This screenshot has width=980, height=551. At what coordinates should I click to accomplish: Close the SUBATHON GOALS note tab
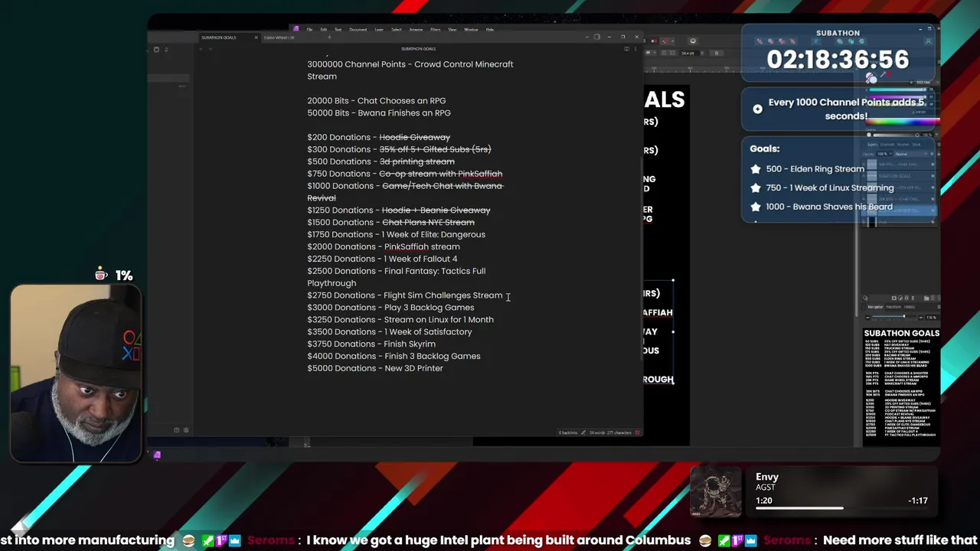256,37
